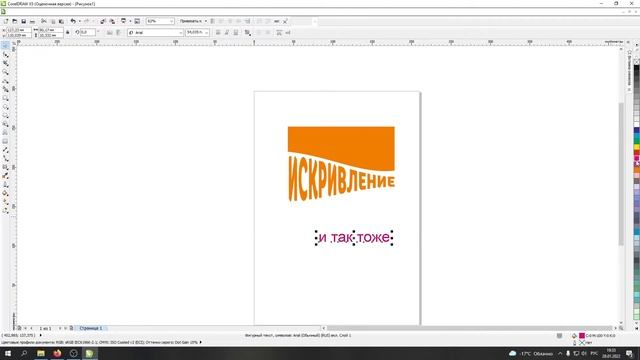This screenshot has width=640, height=360.
Task: Open the font size dropdown
Action: 207,33
